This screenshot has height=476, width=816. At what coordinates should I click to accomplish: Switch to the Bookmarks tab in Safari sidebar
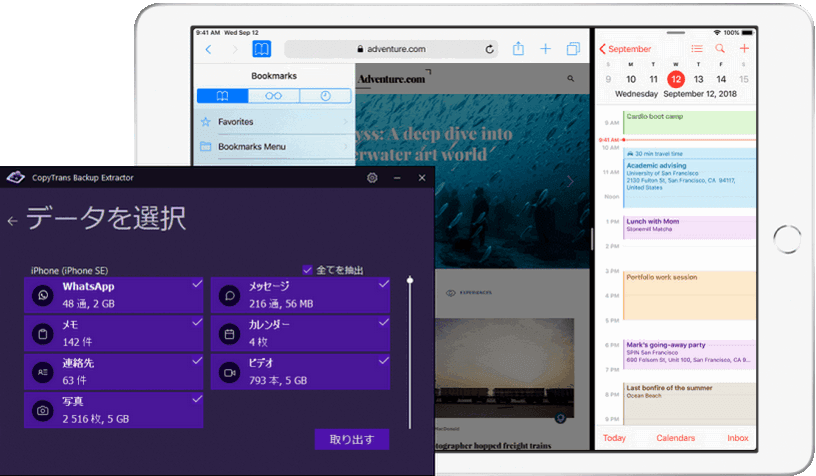[222, 96]
